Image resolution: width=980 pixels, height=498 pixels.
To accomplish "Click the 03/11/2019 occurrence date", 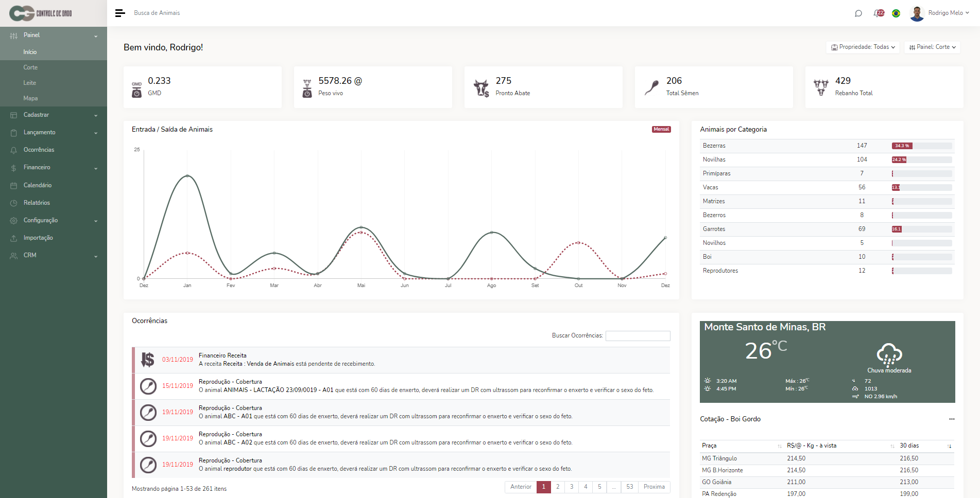I will coord(178,360).
